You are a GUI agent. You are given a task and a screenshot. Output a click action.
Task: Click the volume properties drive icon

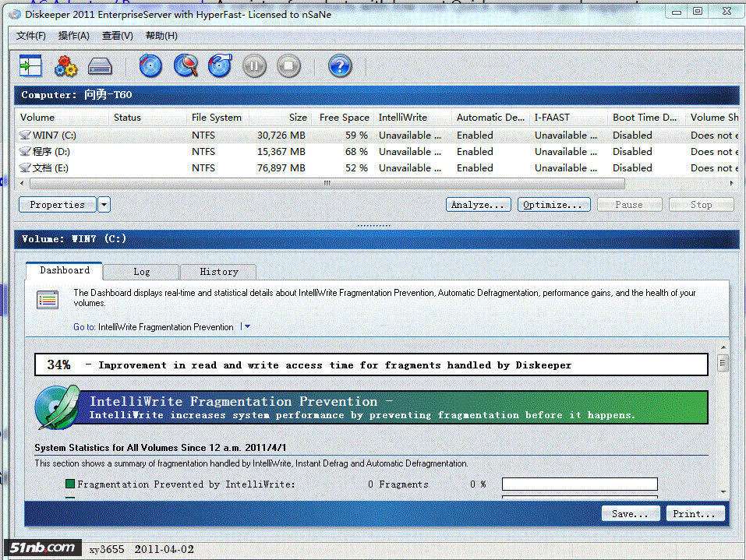[100, 66]
